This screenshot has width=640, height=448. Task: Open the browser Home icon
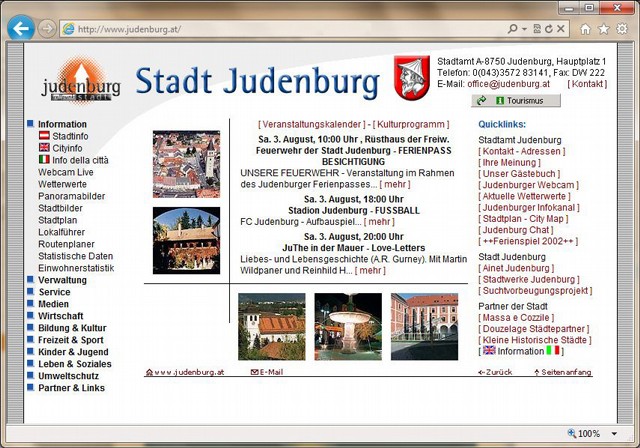585,29
